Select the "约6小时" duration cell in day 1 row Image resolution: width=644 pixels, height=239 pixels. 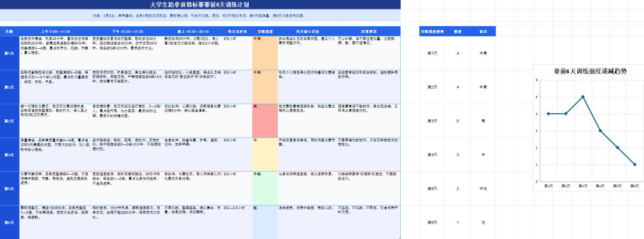click(x=237, y=53)
